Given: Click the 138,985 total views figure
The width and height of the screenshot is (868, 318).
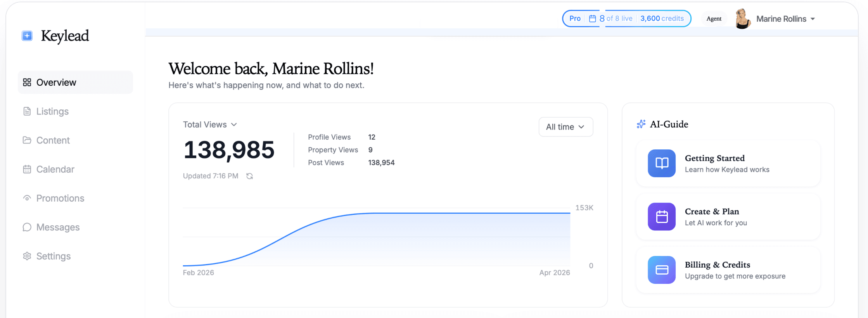Looking at the screenshot, I should click(229, 150).
